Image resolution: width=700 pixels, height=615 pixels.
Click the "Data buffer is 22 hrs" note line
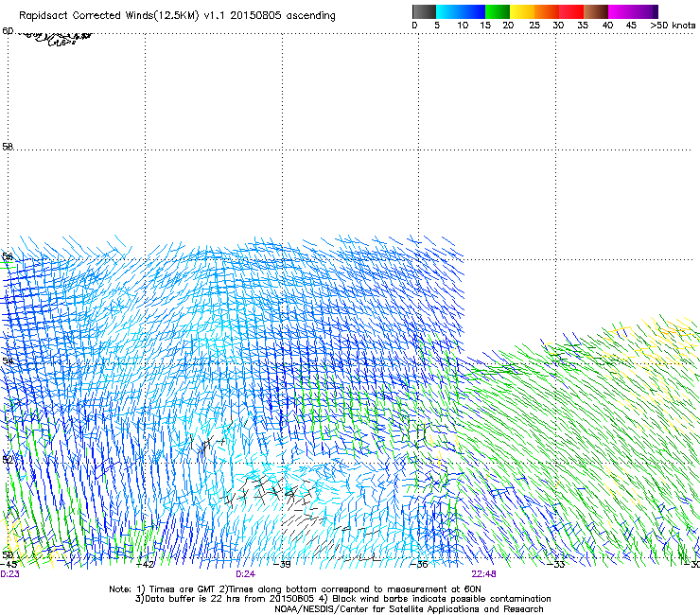pos(342,599)
